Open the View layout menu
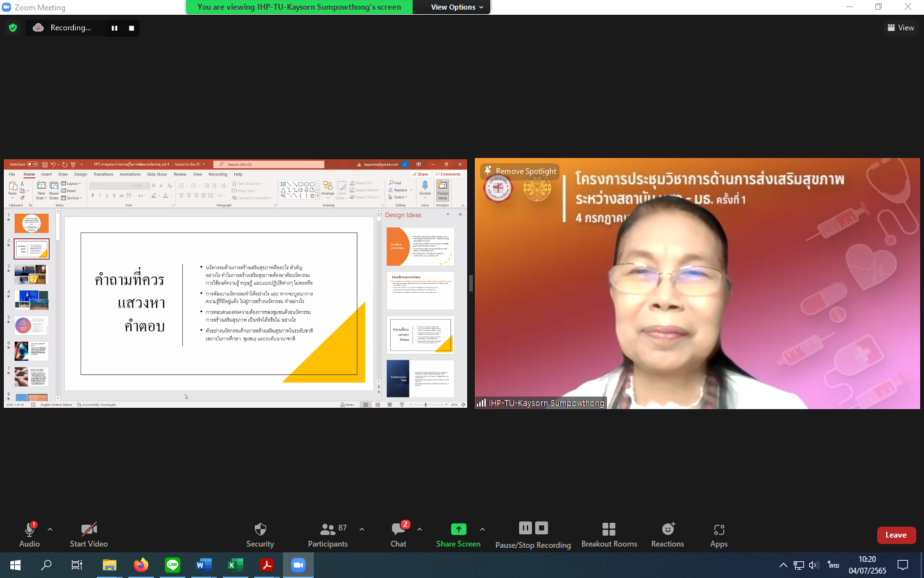Viewport: 924px width, 578px height. pyautogui.click(x=900, y=28)
